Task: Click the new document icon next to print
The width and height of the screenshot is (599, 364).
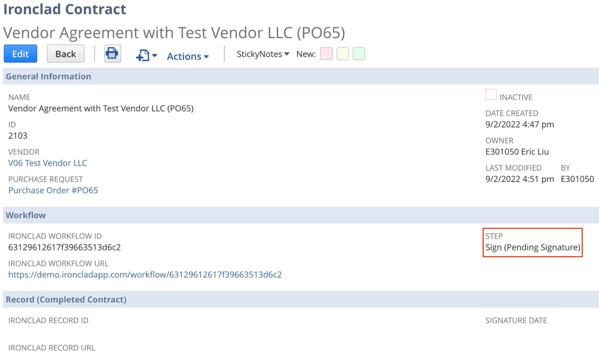Action: pos(143,55)
